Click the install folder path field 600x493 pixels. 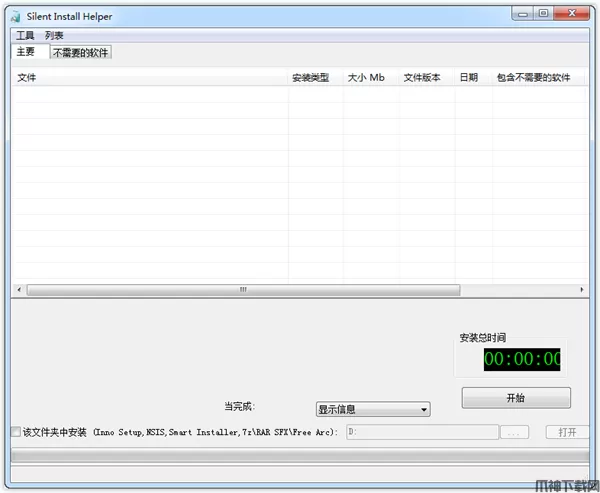[422, 432]
